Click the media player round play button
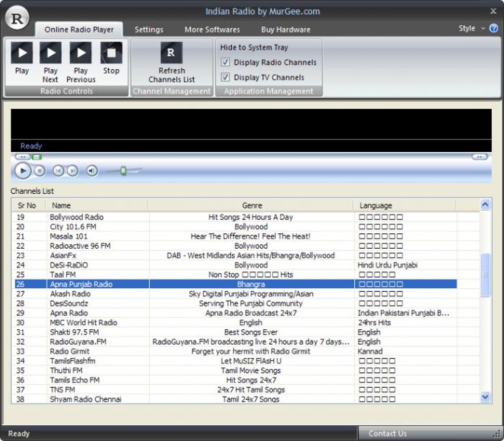Viewport: 504px width, 441px height. pyautogui.click(x=23, y=171)
